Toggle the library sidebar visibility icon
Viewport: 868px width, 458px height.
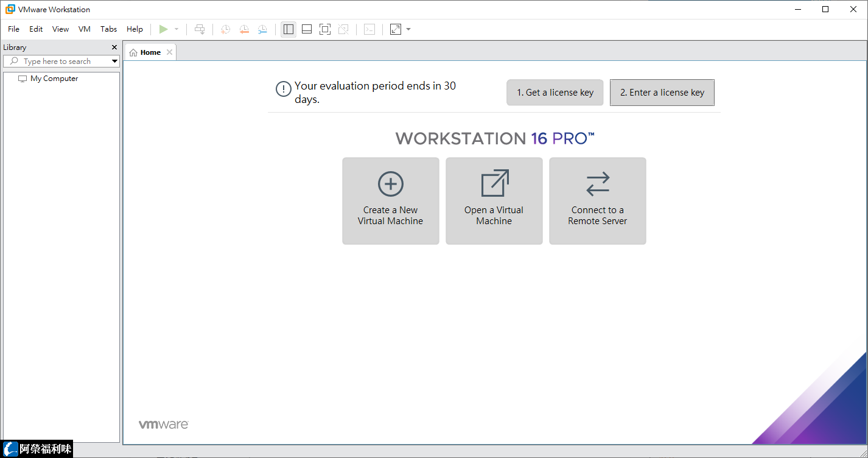(x=288, y=29)
